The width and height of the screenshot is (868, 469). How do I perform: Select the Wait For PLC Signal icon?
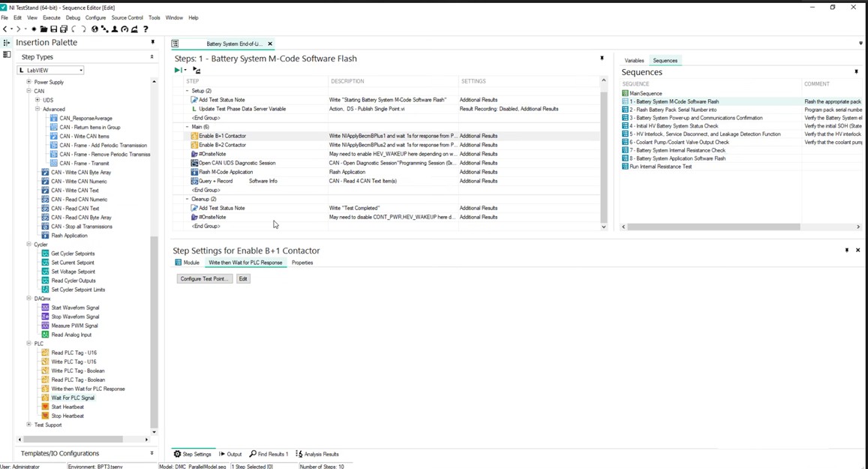click(46, 398)
